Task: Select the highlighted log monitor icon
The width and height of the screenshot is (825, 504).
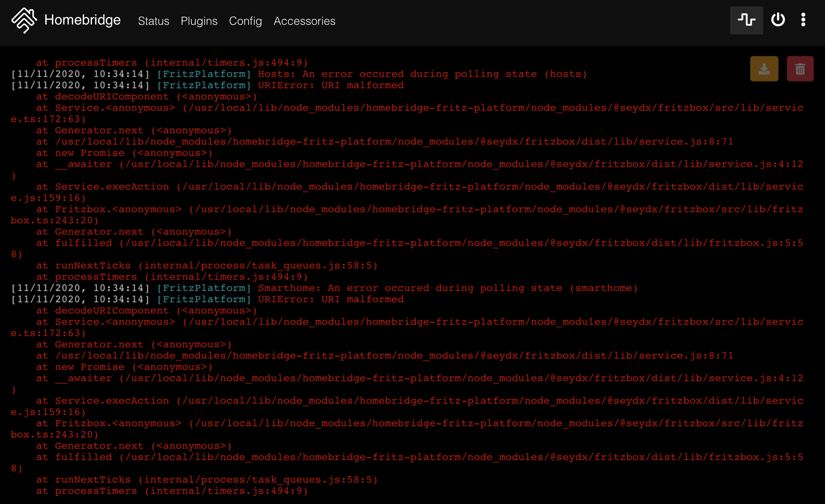Action: tap(746, 20)
